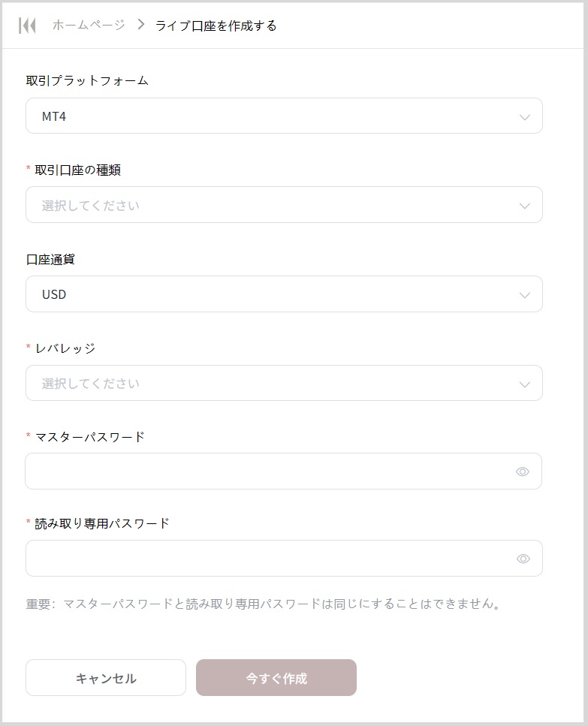The height and width of the screenshot is (726, 588).
Task: Click into the 読み取り専用パスワード input field
Action: 263,559
